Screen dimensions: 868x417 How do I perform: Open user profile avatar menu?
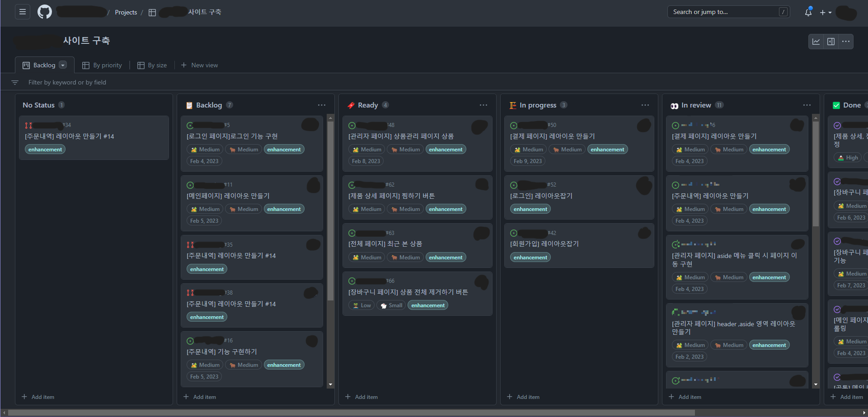tap(846, 13)
